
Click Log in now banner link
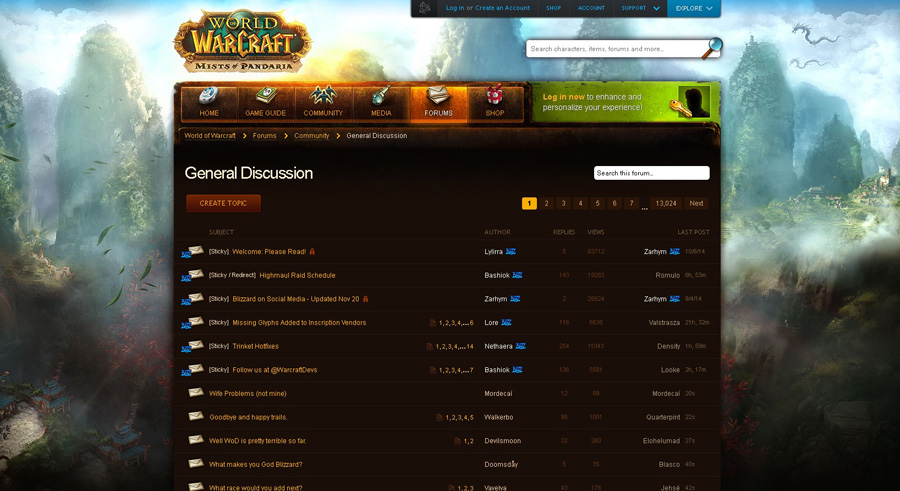click(x=564, y=97)
